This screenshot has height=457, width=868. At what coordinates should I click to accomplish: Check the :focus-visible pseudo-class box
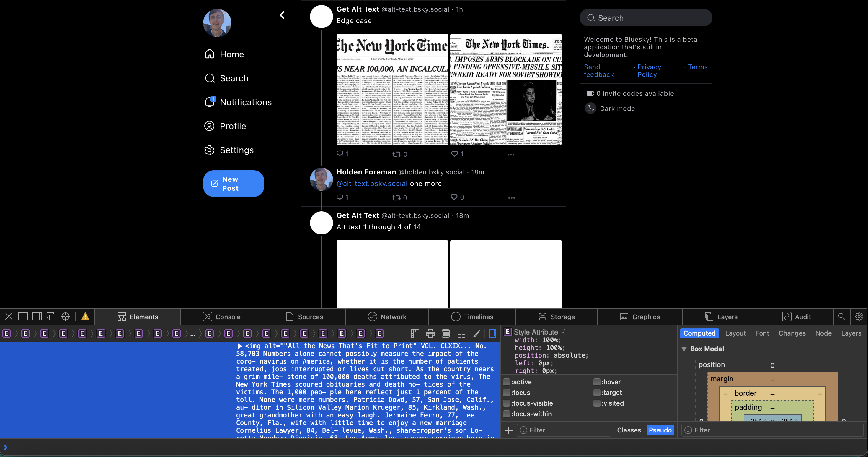506,403
